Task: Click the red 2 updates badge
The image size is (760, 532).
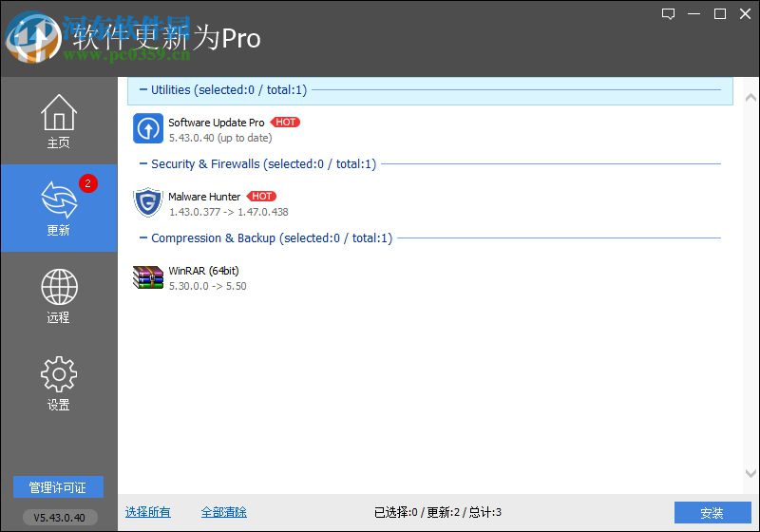Action: pos(88,183)
